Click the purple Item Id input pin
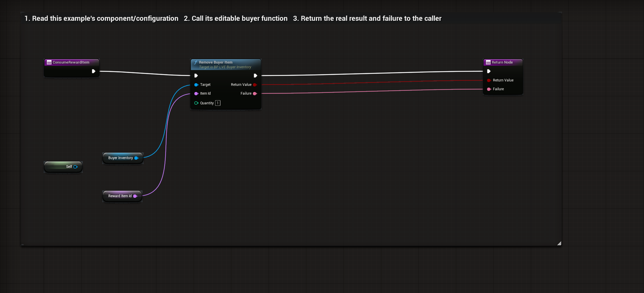The width and height of the screenshot is (644, 293). click(x=196, y=93)
